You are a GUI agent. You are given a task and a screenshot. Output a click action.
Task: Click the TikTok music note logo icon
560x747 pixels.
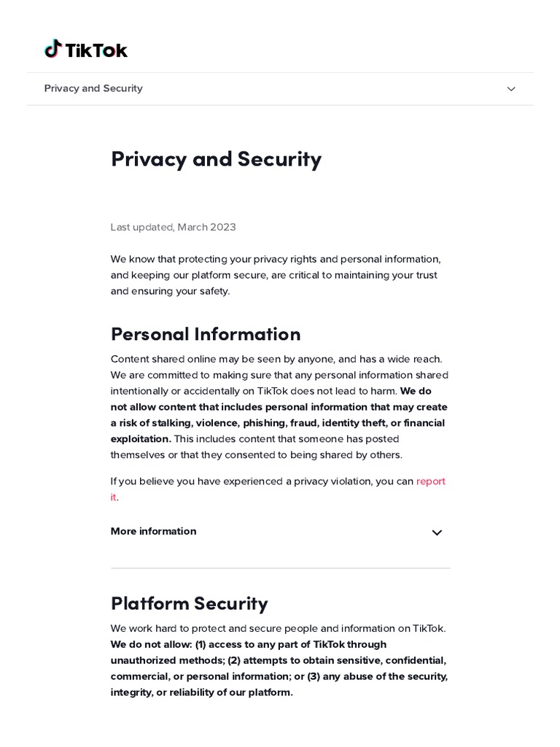pos(52,49)
